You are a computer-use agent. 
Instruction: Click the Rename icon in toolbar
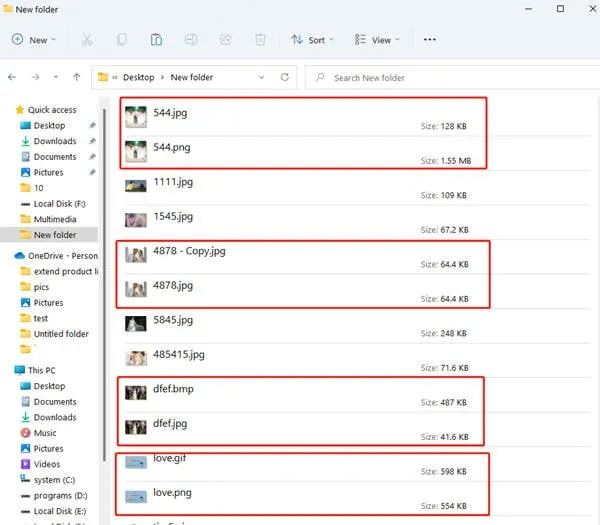191,39
